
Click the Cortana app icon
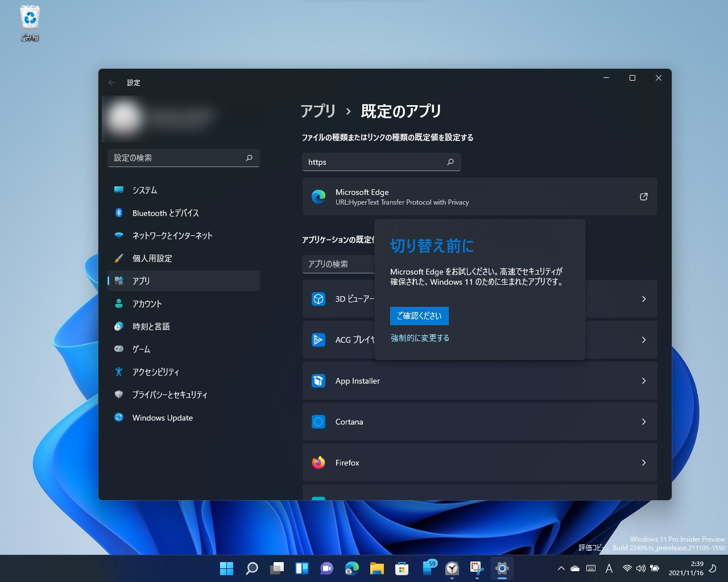(x=317, y=421)
